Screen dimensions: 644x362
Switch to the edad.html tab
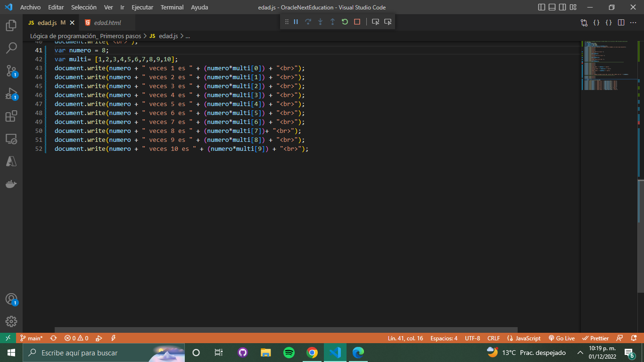click(x=107, y=23)
